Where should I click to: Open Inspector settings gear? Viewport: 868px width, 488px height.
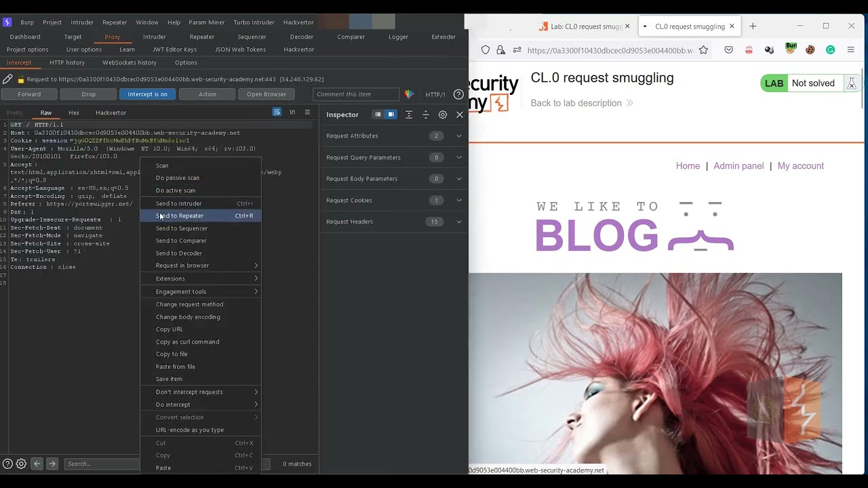pyautogui.click(x=443, y=115)
